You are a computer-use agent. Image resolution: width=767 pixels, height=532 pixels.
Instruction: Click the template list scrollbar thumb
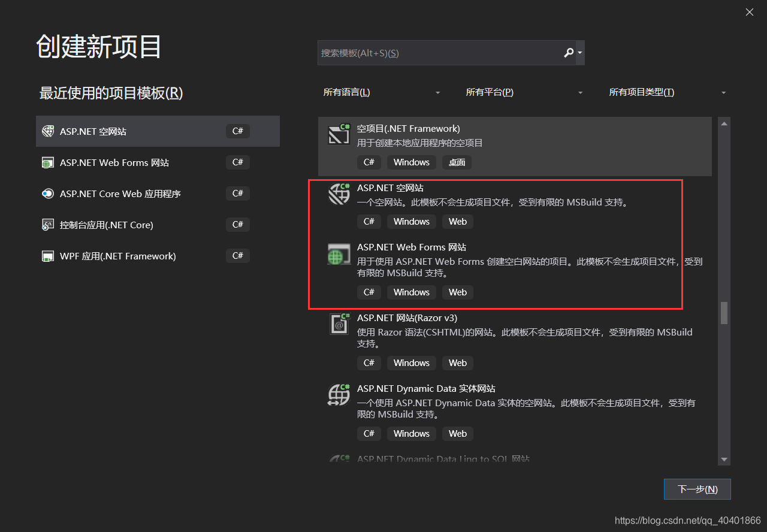(724, 313)
